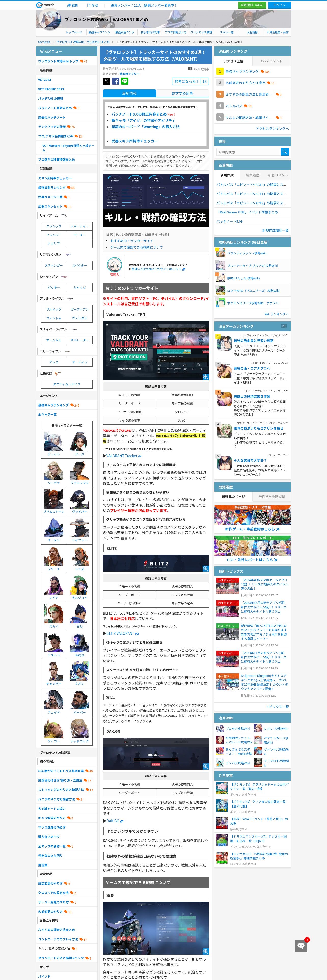Switch to the 最新情報 tab
327x980 pixels.
[129, 93]
